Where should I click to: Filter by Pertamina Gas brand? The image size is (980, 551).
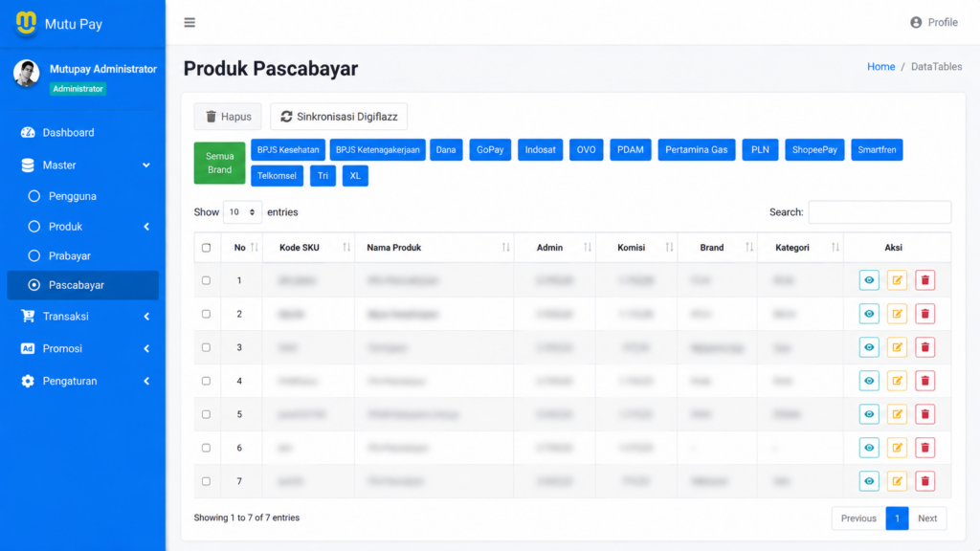[697, 150]
